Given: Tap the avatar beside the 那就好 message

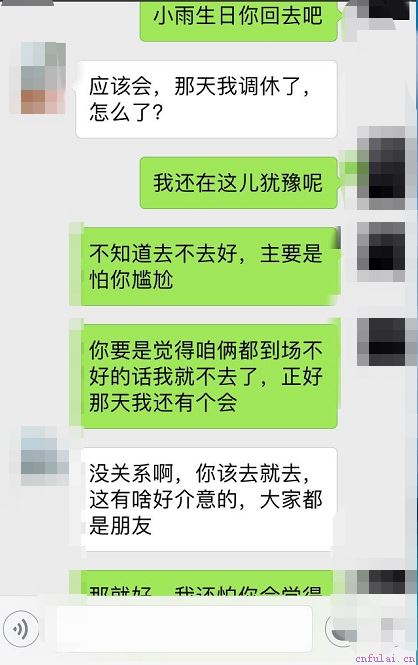Looking at the screenshot, I should point(379,583).
